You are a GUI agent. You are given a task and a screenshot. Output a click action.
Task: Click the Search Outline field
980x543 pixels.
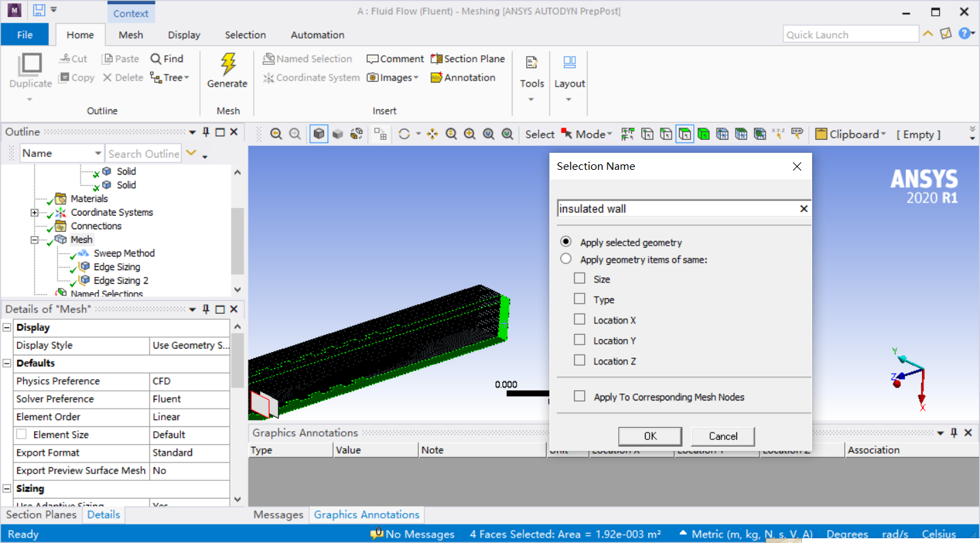[x=143, y=153]
